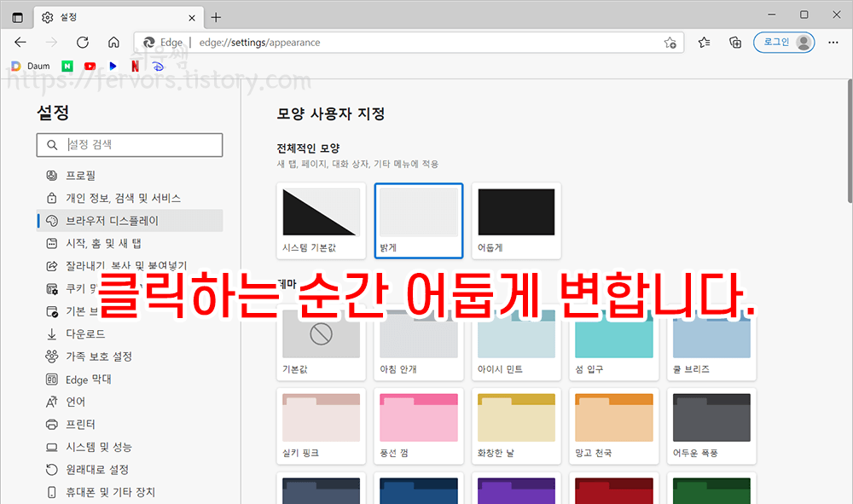This screenshot has height=504, width=853.
Task: Open 프로필 settings section
Action: point(130,175)
